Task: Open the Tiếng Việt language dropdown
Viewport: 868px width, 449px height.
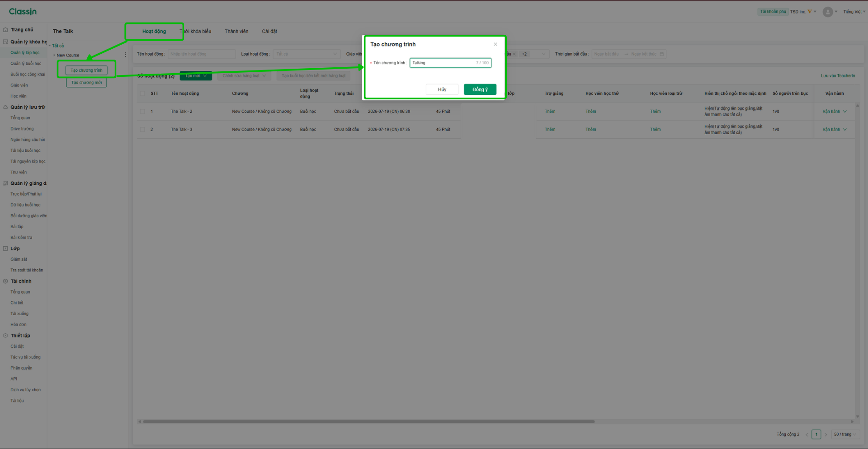Action: (x=854, y=12)
